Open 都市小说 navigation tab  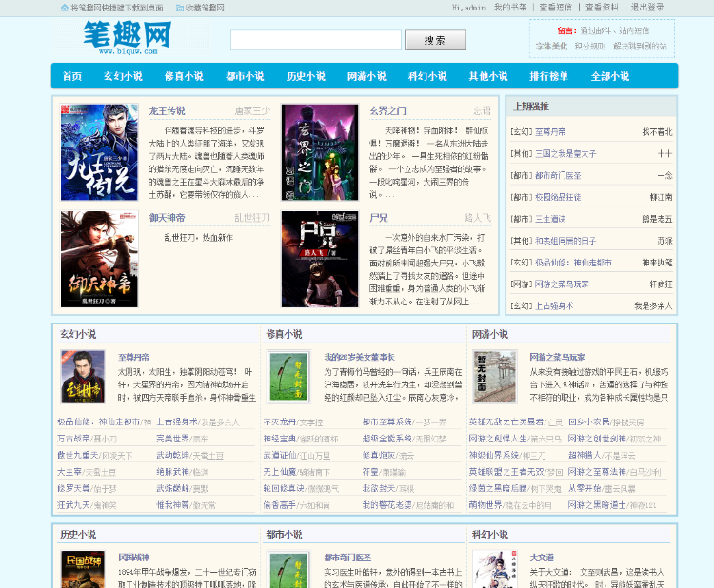tap(245, 76)
